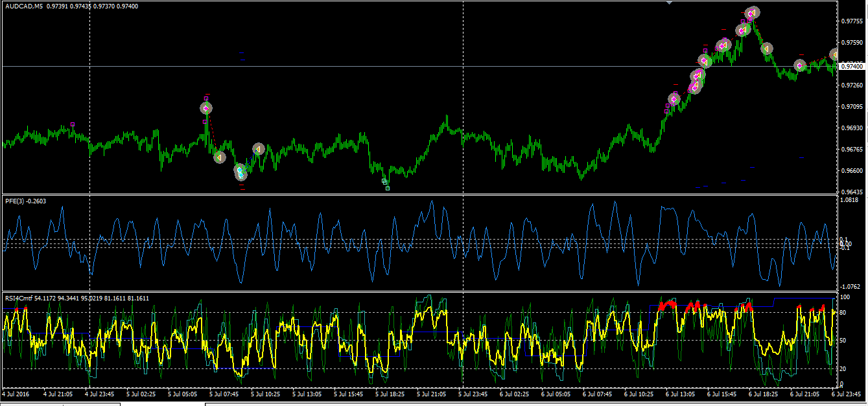Select close marker above the cyan buy arrows
Image resolution: width=868 pixels, height=406 pixels.
(258, 150)
